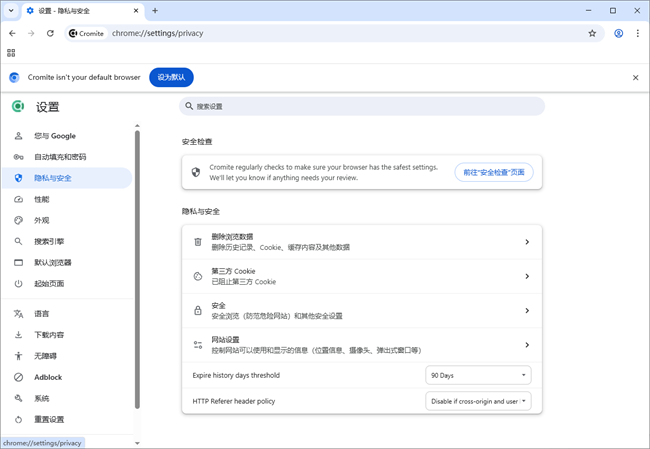Click the Cromite logo beside 设置 title
This screenshot has width=650, height=449.
point(18,107)
